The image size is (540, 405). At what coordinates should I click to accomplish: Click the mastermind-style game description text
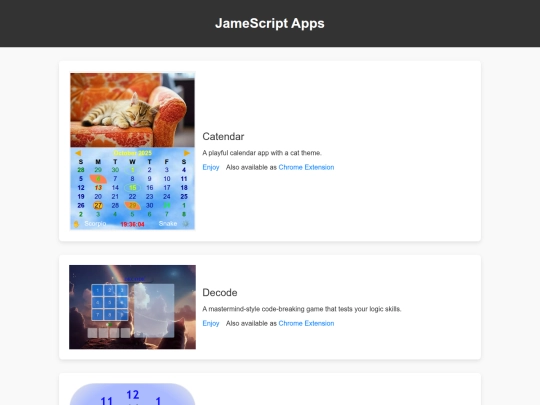[x=302, y=309]
